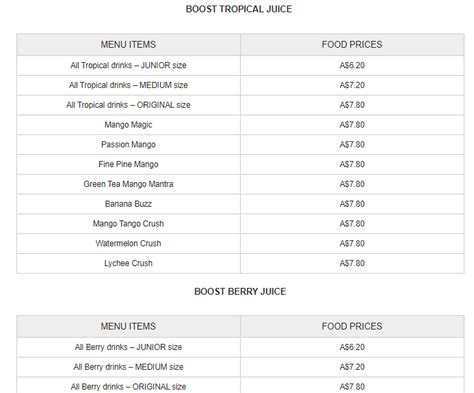Viewport: 474px width, 393px height.
Task: Select Green Tea Mango Mantra
Action: pos(128,184)
